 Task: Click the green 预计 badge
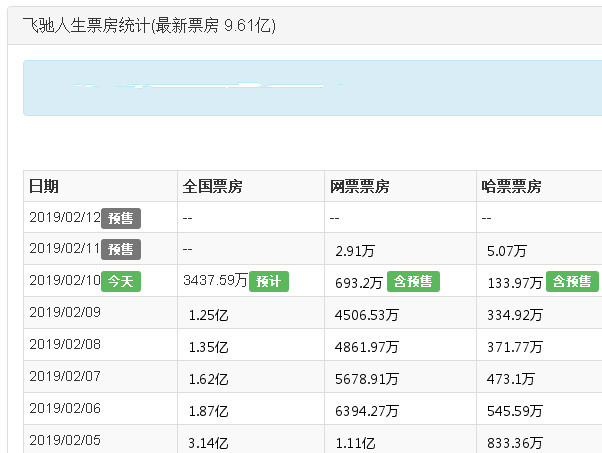pos(269,281)
